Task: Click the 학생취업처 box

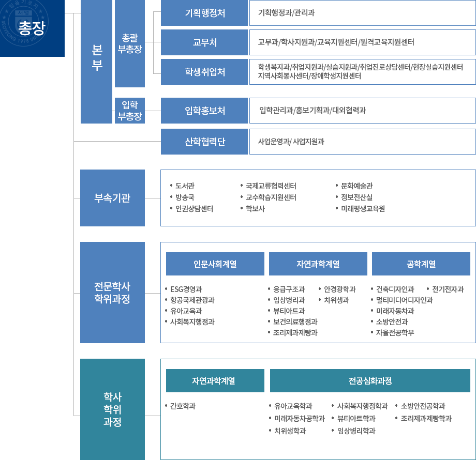Action: 204,71
